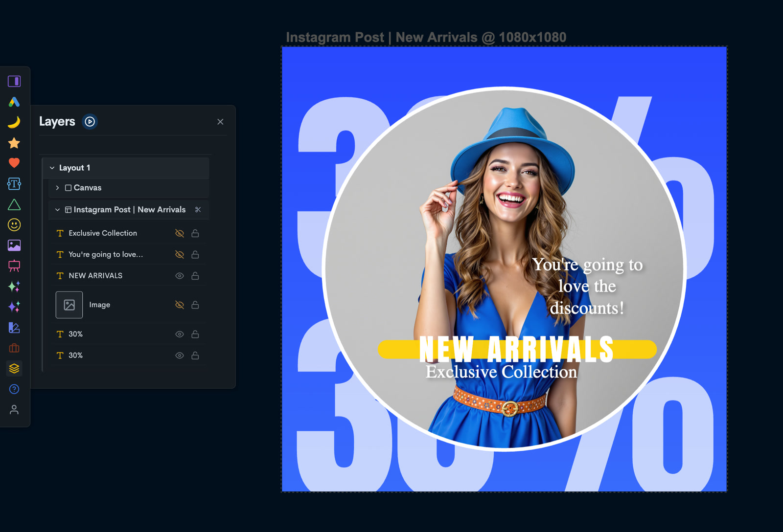Viewport: 783px width, 532px height.
Task: Open the Google Ads logo icon
Action: [14, 102]
